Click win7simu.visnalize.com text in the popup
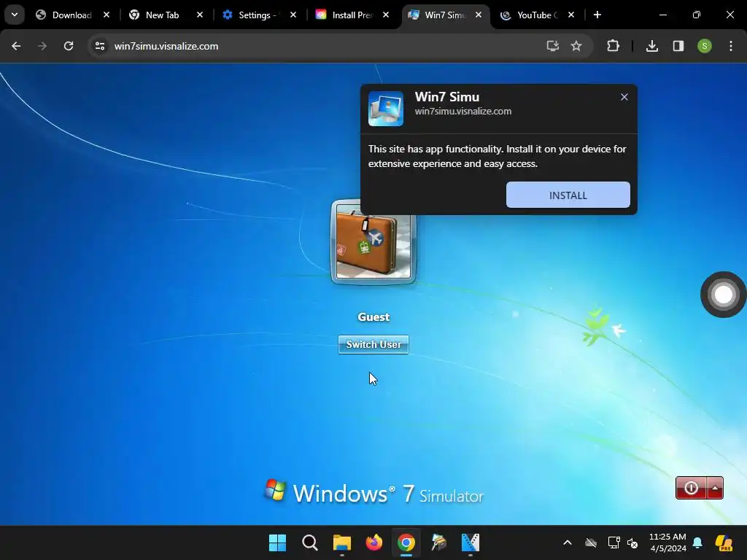This screenshot has height=560, width=747. (x=463, y=112)
